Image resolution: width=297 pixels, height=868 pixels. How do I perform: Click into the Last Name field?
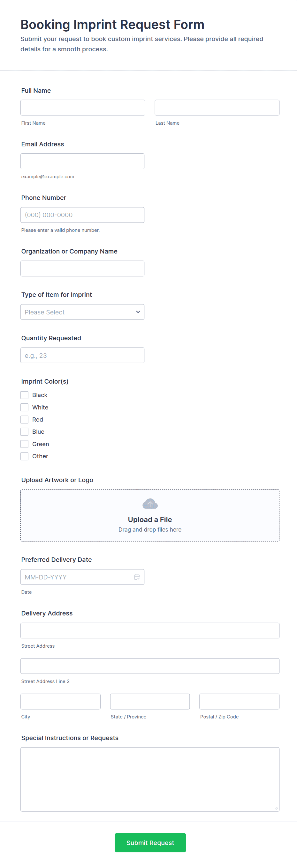[217, 108]
